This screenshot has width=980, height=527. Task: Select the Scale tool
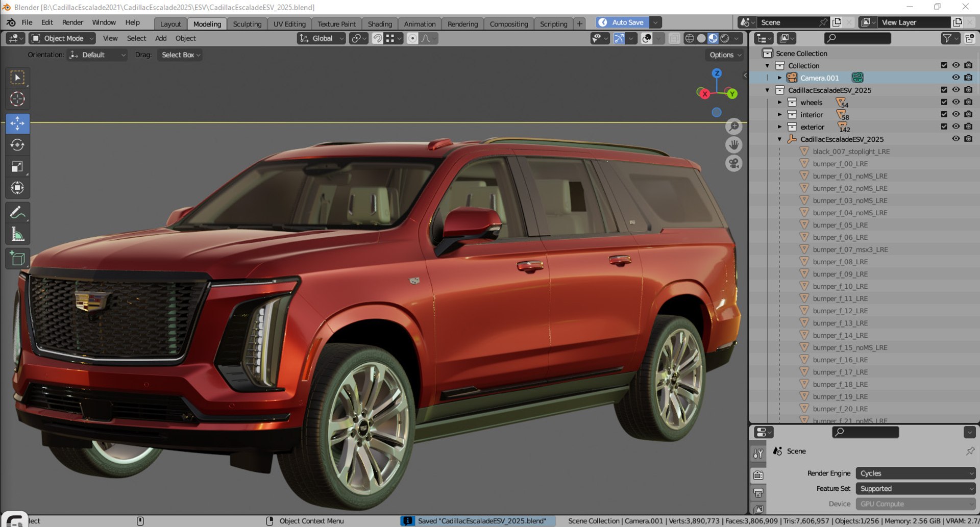(x=17, y=167)
